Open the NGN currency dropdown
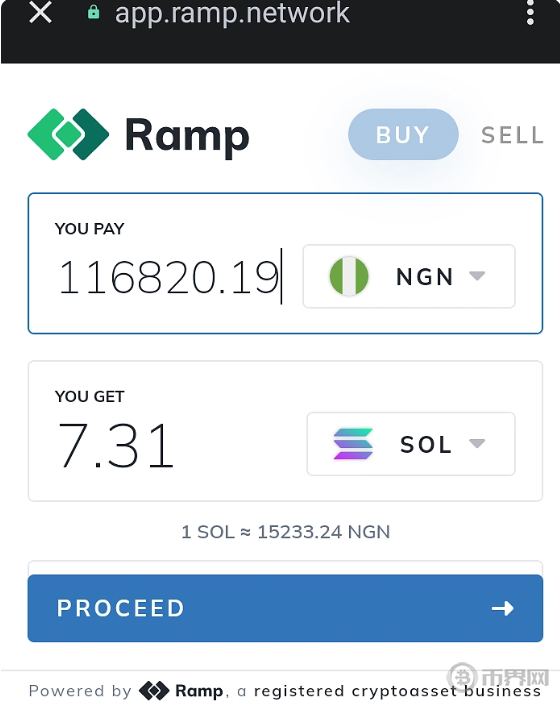 (x=409, y=277)
